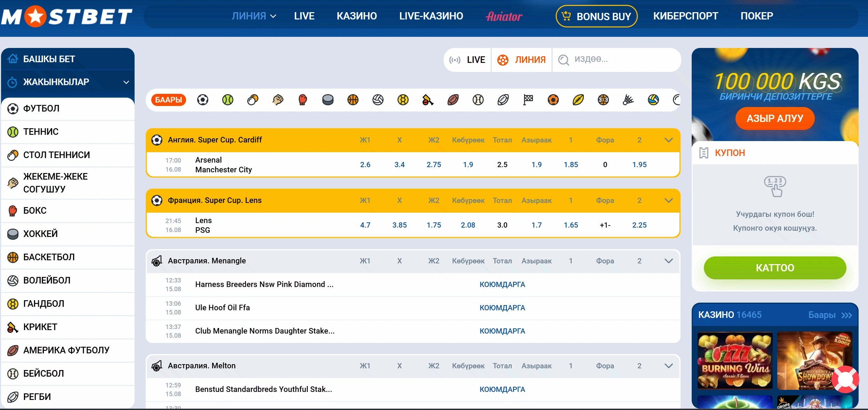Open ФУТБОЛ in the left sidebar

68,109
